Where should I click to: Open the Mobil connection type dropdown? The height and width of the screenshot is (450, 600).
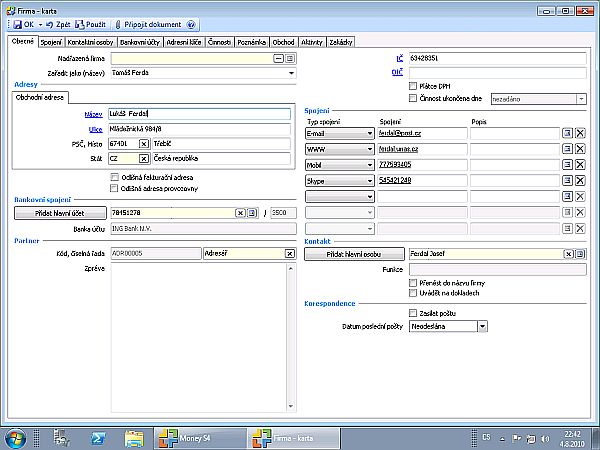pos(370,165)
